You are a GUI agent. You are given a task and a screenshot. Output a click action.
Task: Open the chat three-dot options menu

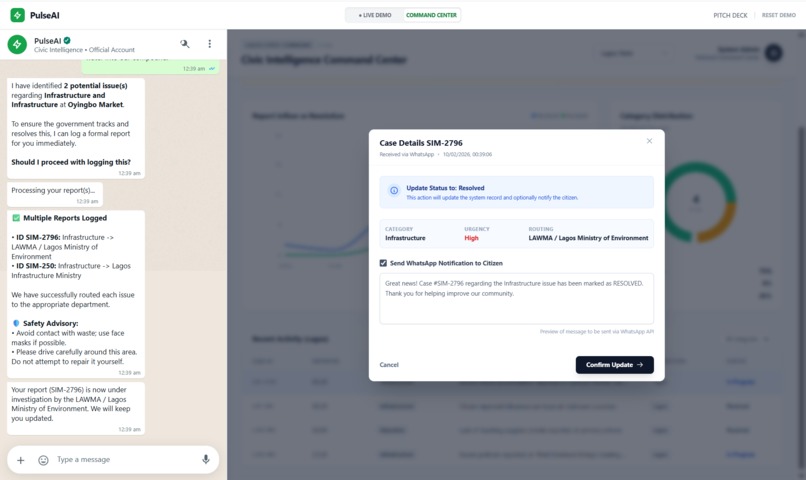point(209,44)
